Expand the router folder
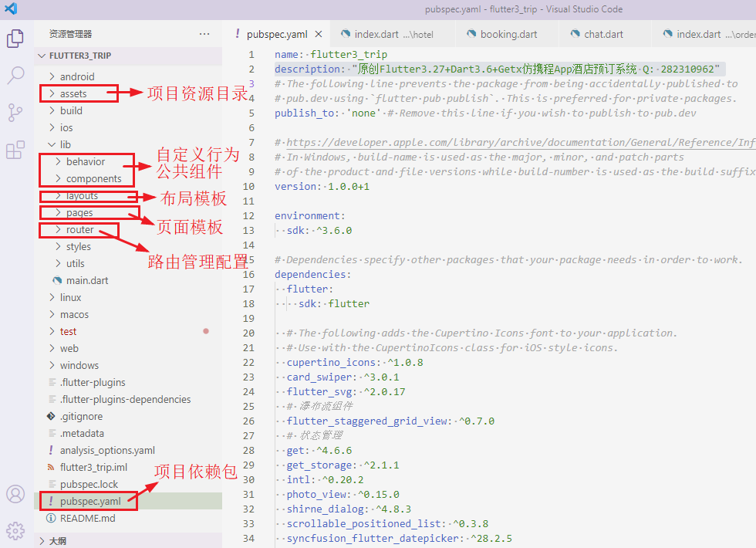756x548 pixels. tap(79, 229)
